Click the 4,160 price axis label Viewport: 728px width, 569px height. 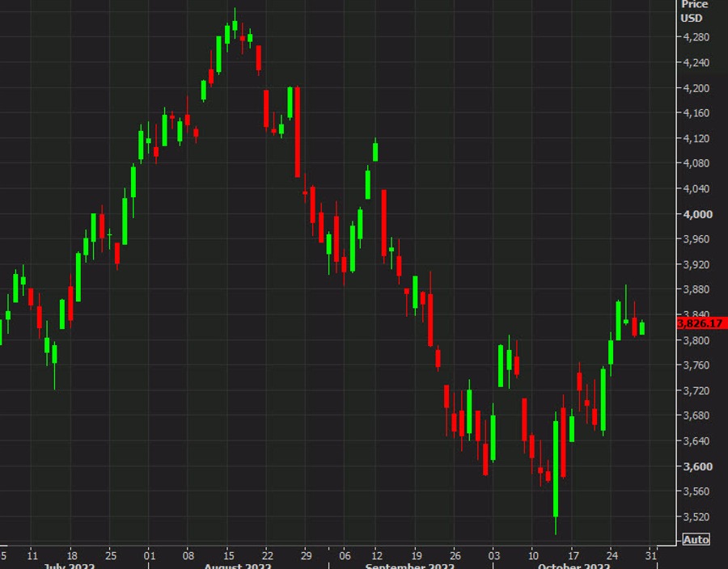pyautogui.click(x=696, y=112)
